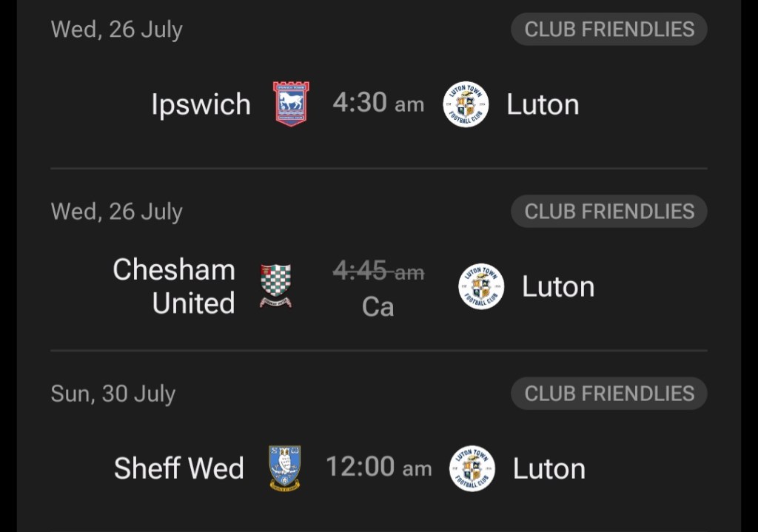Select Luton team name opposite Ipswich

pos(543,104)
